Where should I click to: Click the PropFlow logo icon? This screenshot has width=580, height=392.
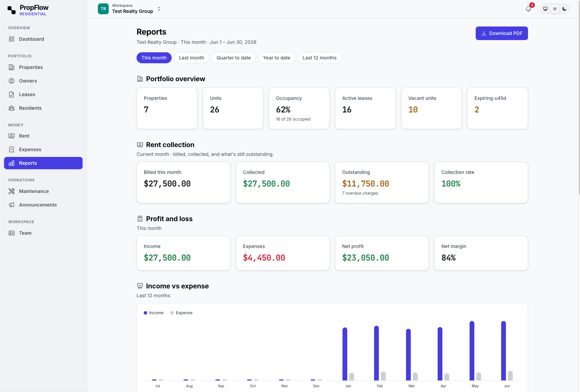pyautogui.click(x=12, y=10)
